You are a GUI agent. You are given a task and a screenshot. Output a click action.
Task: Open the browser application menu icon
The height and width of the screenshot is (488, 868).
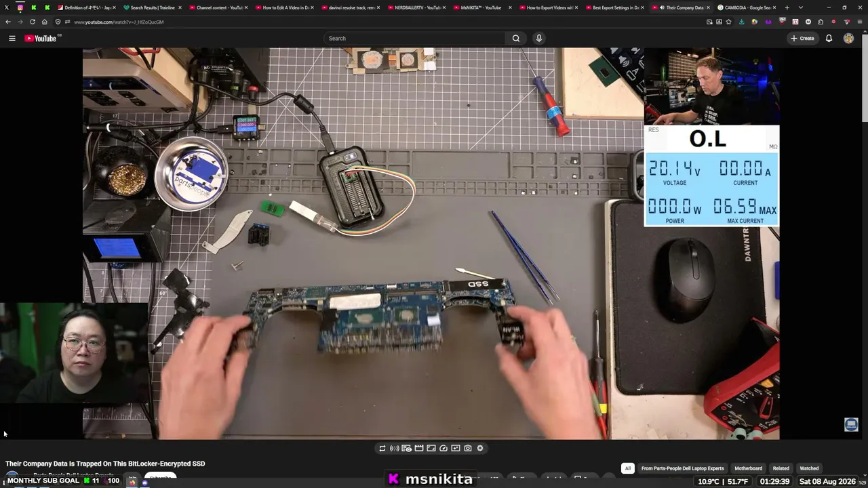(860, 22)
